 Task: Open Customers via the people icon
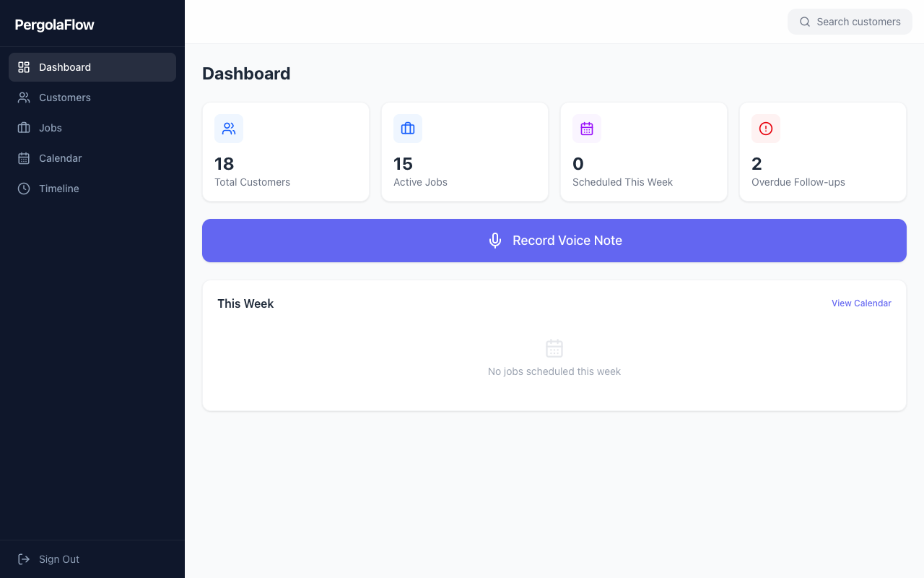(23, 97)
